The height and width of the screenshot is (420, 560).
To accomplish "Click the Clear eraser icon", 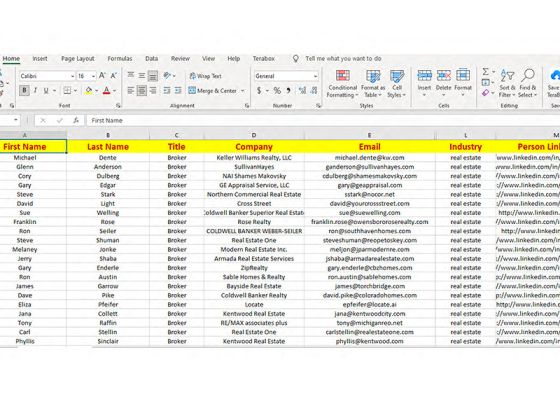I will [x=485, y=93].
